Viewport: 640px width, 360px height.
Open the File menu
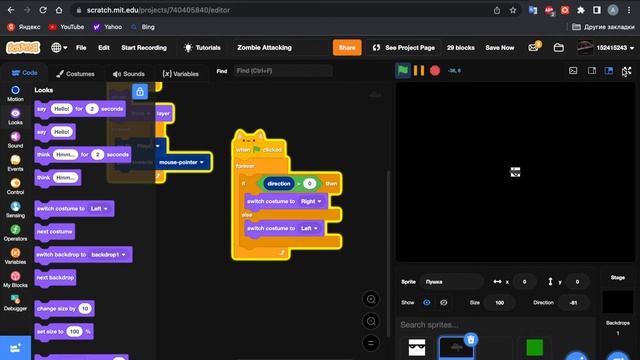coord(81,48)
